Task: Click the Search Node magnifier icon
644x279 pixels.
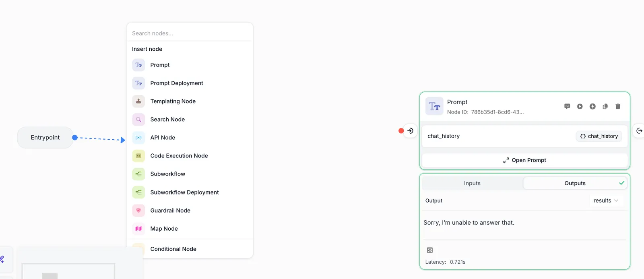Action: tap(138, 119)
